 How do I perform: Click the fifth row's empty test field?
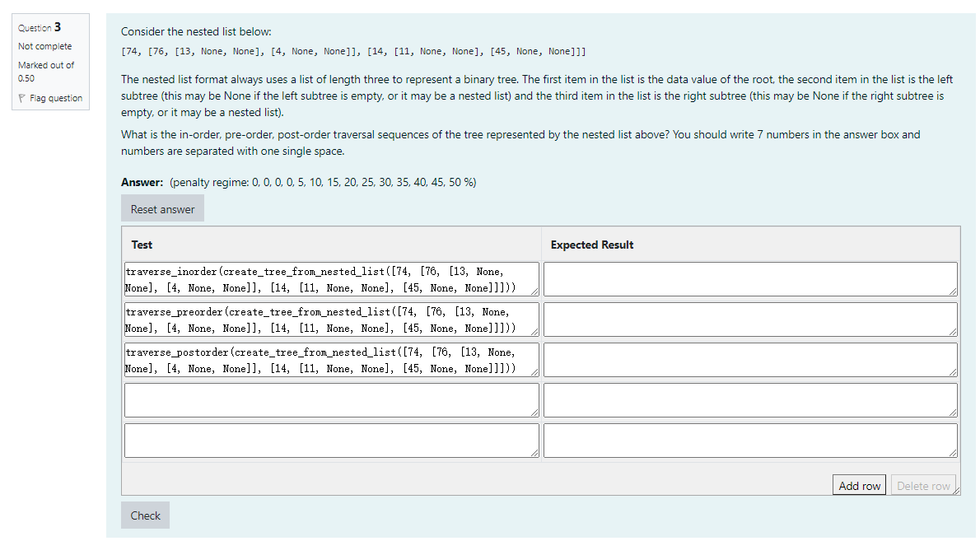coord(331,441)
